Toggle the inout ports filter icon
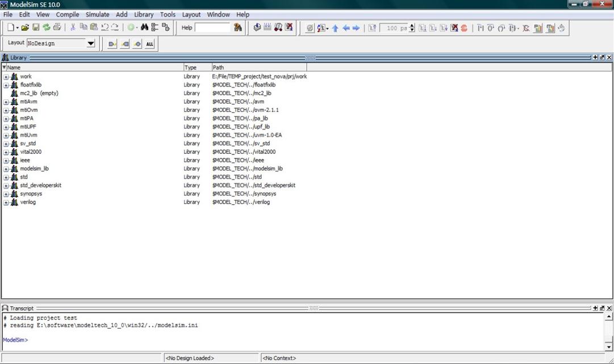This screenshot has height=364, width=614. click(137, 44)
